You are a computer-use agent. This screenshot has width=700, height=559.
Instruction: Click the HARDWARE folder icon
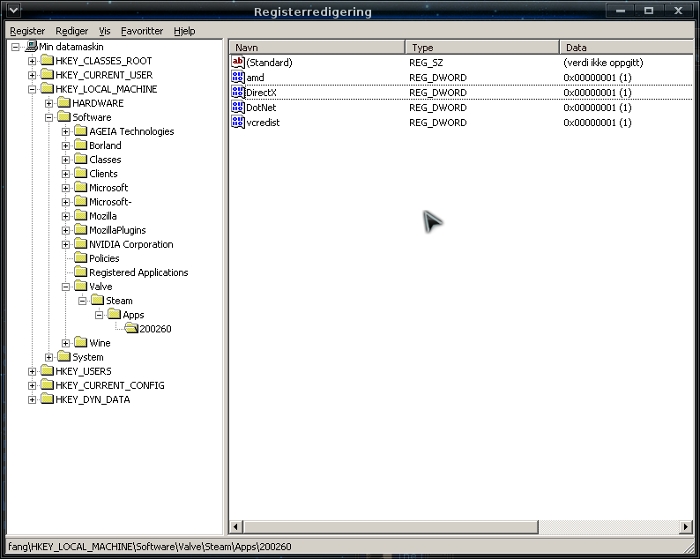[64, 103]
